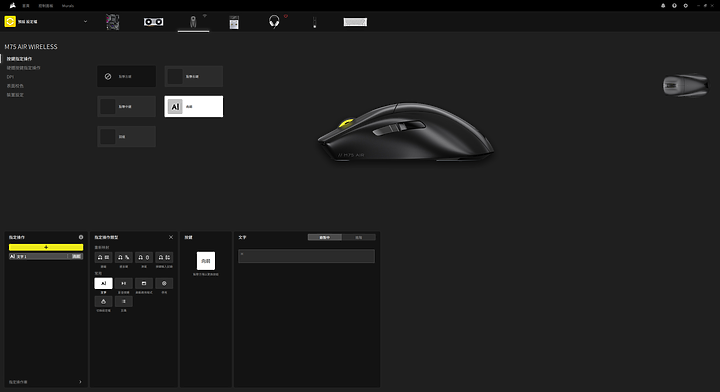
Task: Open the Murals menu
Action: [x=68, y=6]
